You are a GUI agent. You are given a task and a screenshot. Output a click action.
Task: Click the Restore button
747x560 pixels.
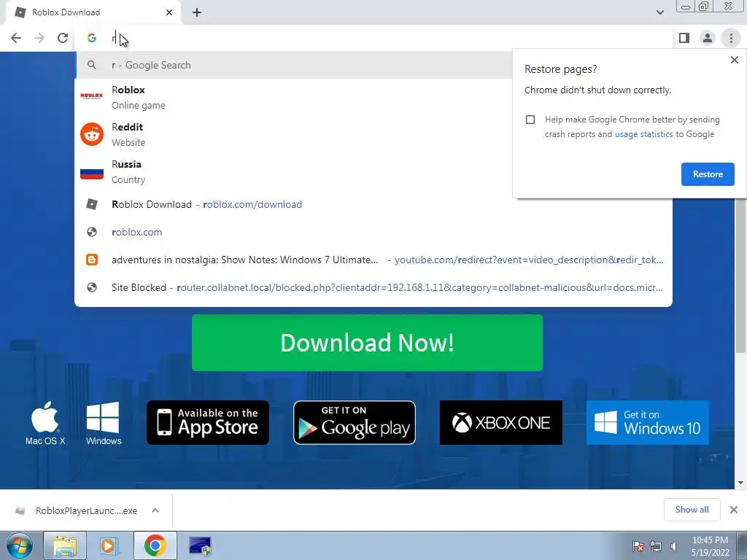click(708, 174)
